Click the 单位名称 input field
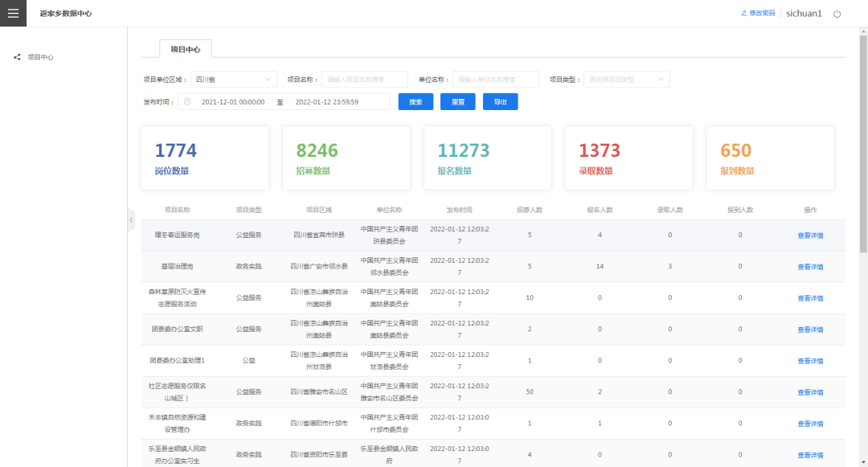This screenshot has height=467, width=868. coord(496,80)
